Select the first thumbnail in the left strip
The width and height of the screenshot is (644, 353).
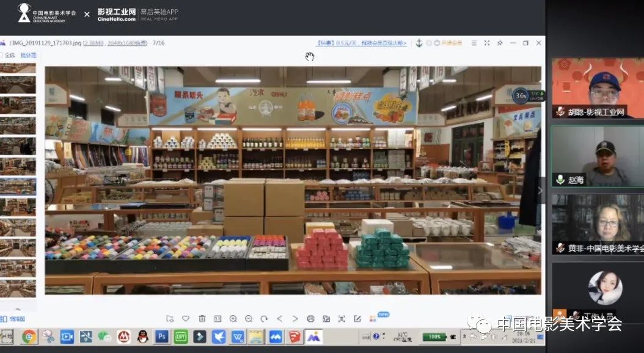click(x=17, y=68)
